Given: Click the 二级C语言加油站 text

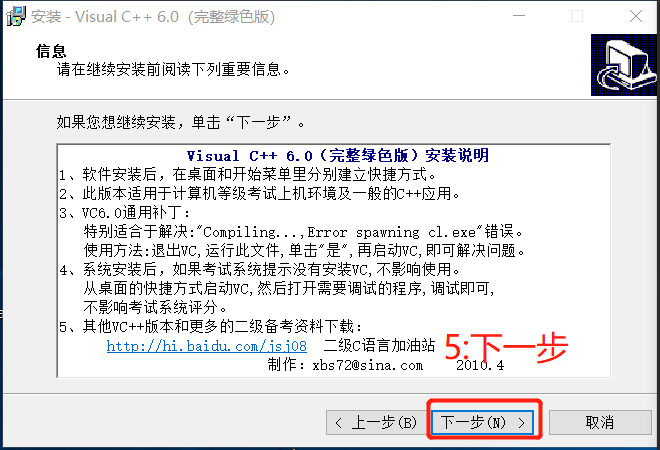Looking at the screenshot, I should (x=379, y=346).
